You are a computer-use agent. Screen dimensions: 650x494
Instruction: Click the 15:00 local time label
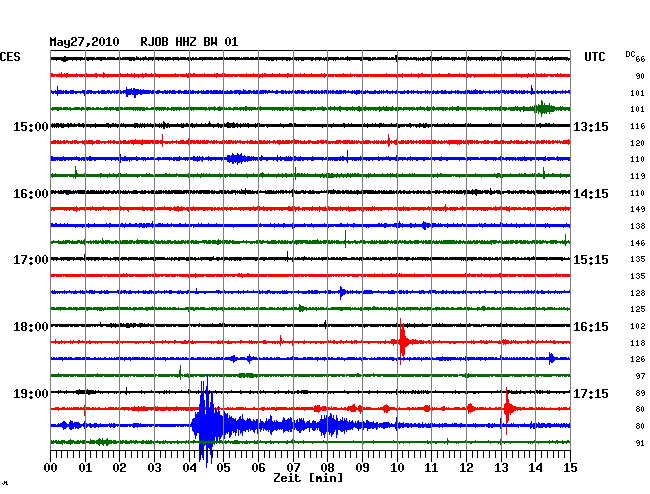pos(31,127)
